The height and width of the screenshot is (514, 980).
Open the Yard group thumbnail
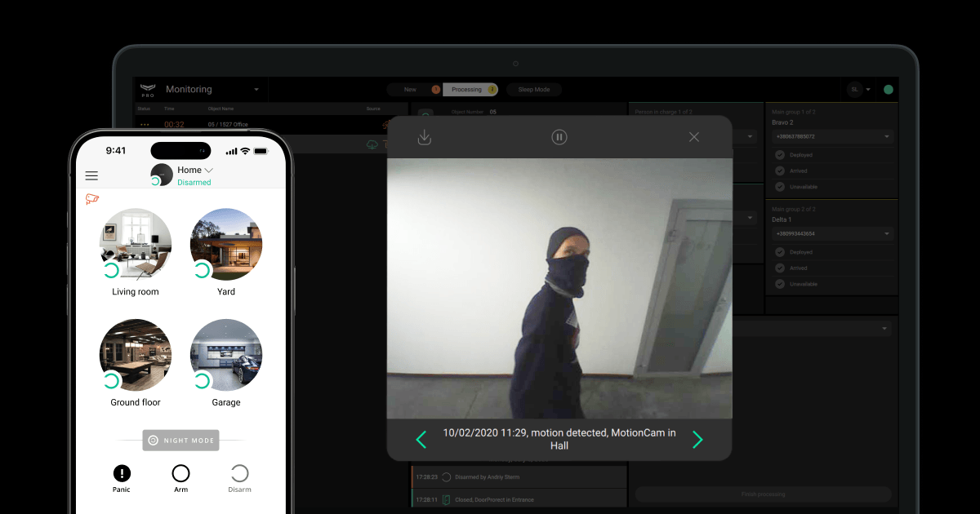[226, 244]
